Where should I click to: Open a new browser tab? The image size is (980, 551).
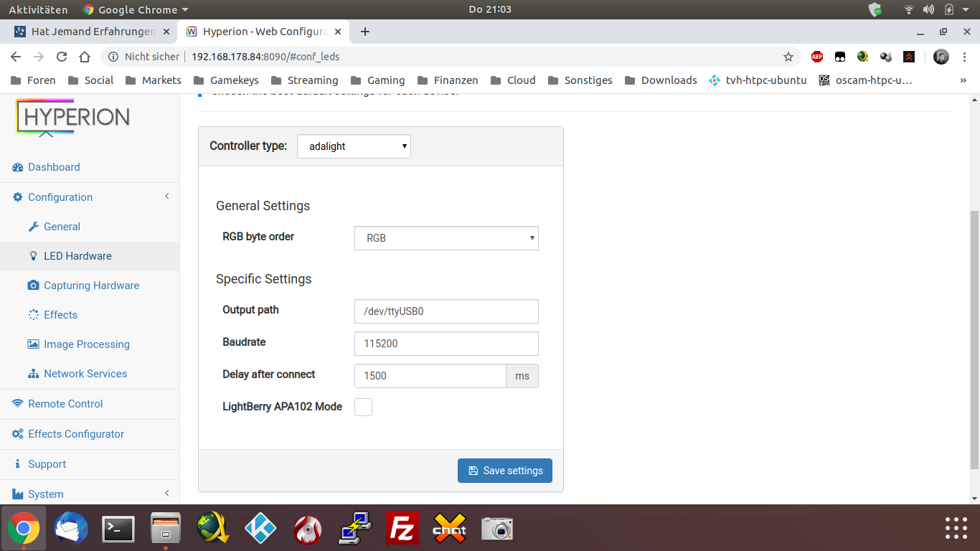click(x=365, y=32)
